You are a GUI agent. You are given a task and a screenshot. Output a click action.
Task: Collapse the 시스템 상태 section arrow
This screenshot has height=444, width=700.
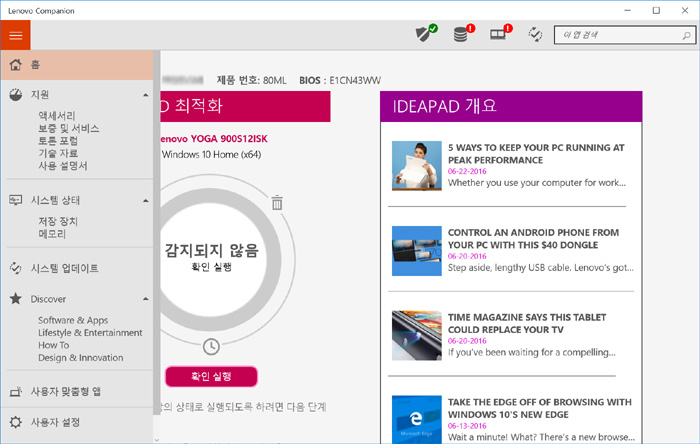(146, 201)
